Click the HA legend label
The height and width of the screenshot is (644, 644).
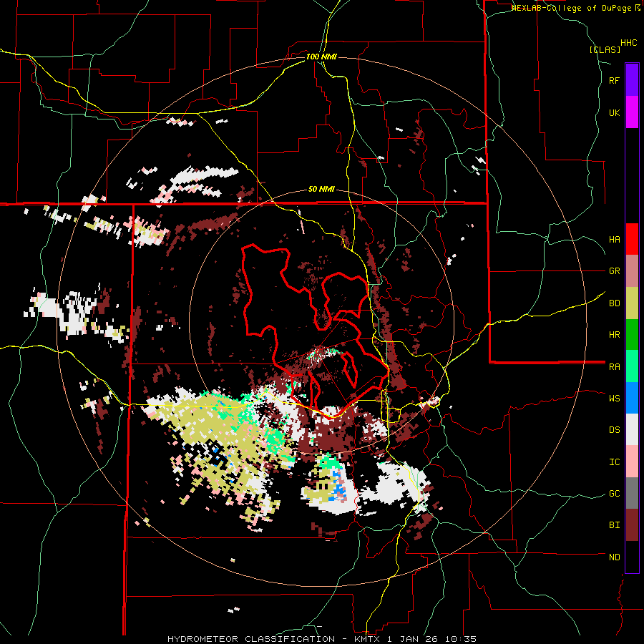(x=615, y=240)
